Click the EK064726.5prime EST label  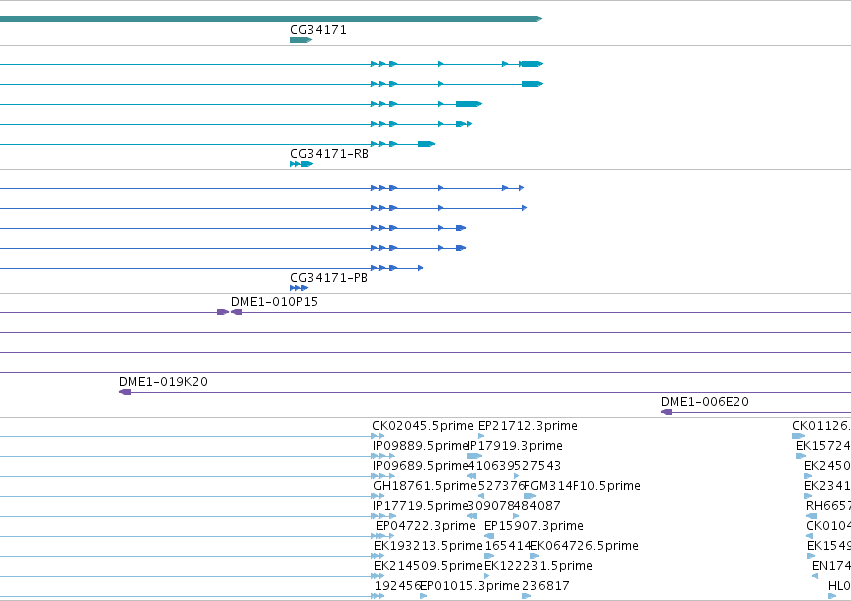(x=584, y=546)
